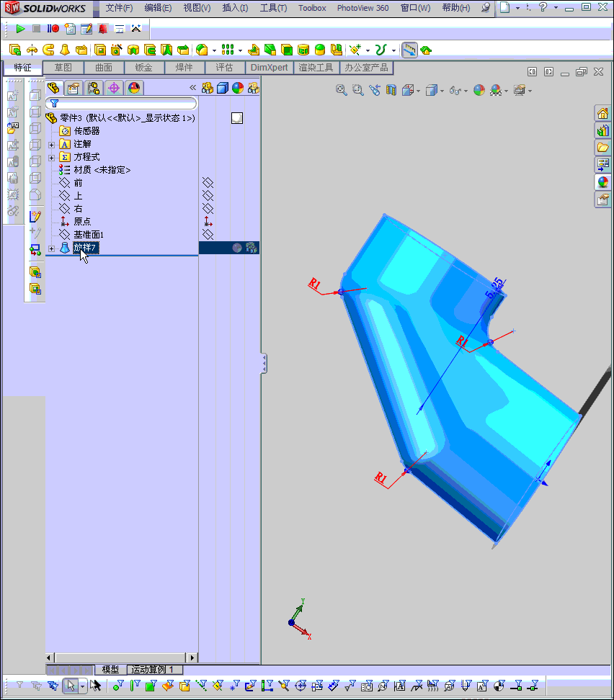Switch to the 草图 CommandManager tab
The image size is (614, 700).
click(63, 67)
